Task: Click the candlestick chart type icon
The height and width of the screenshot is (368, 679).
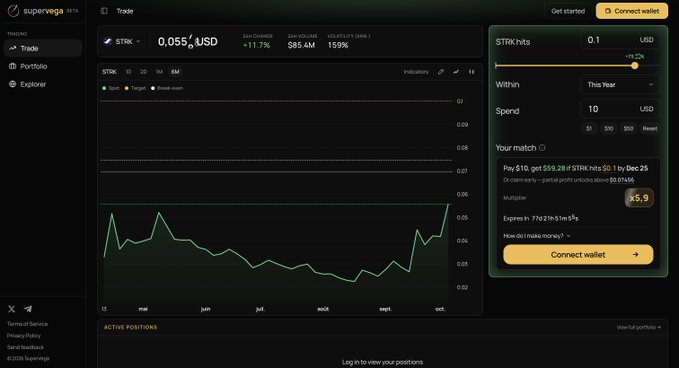Action: (472, 72)
